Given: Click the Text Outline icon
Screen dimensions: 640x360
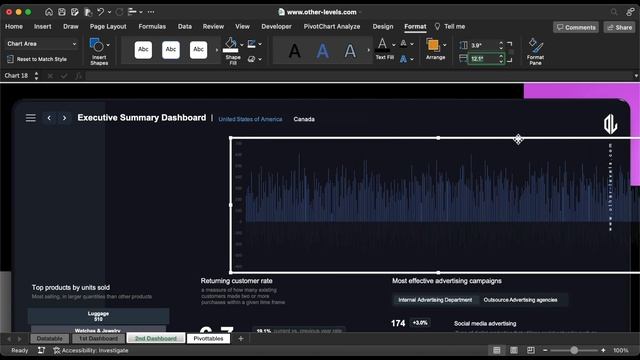Looking at the screenshot, I should [x=404, y=44].
